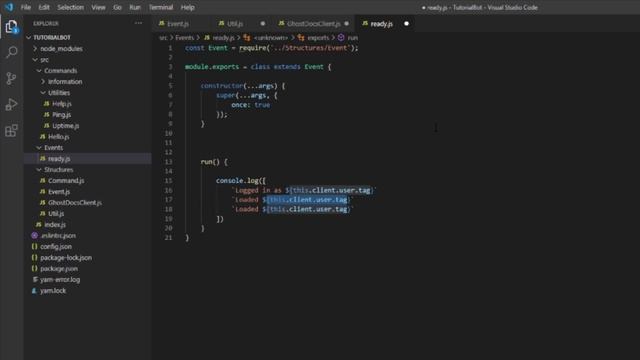Open package-lock.json in the explorer

point(66,258)
